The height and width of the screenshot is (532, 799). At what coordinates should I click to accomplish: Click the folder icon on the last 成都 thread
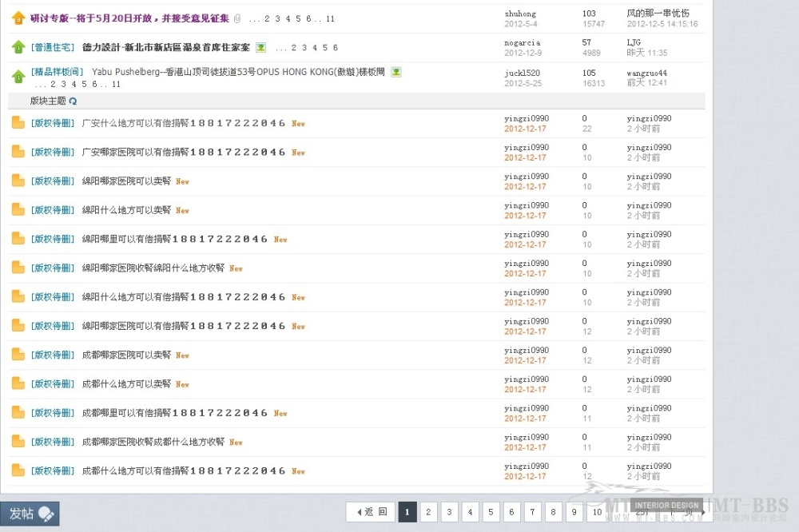(18, 470)
